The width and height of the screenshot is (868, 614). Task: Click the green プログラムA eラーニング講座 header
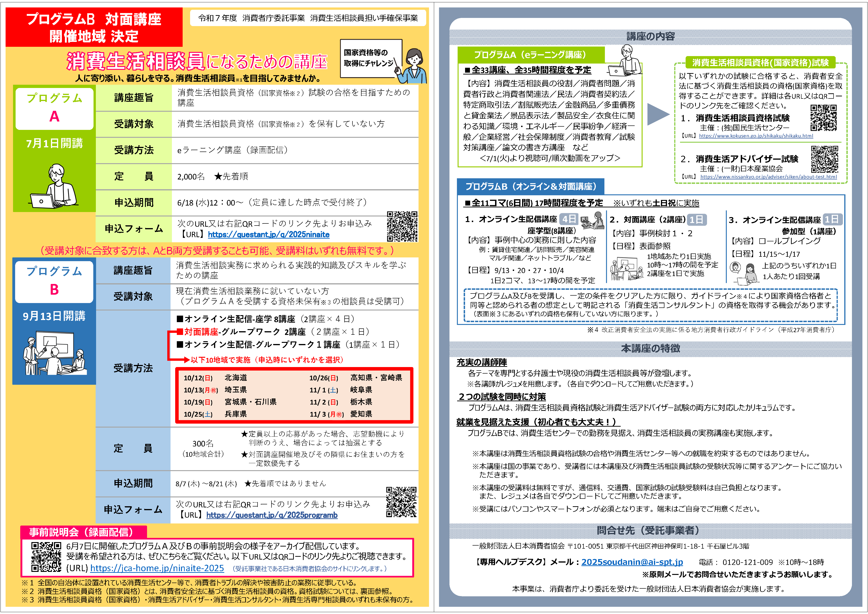pyautogui.click(x=530, y=55)
